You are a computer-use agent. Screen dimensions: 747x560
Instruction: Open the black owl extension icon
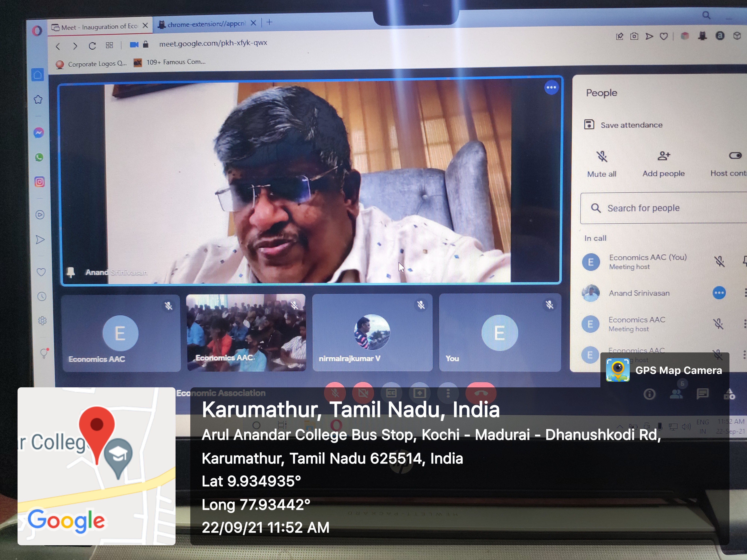tap(702, 35)
